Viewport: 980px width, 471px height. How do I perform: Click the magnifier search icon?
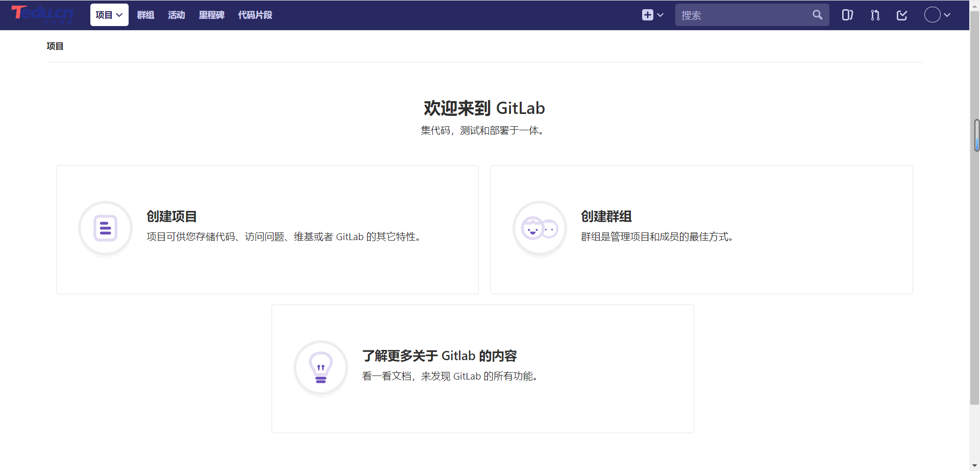click(x=818, y=15)
